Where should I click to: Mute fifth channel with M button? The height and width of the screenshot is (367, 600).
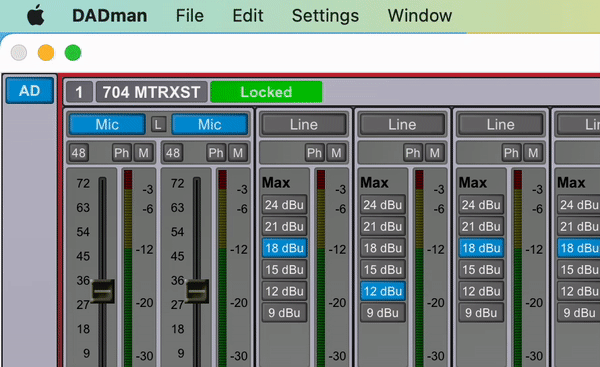tap(533, 153)
